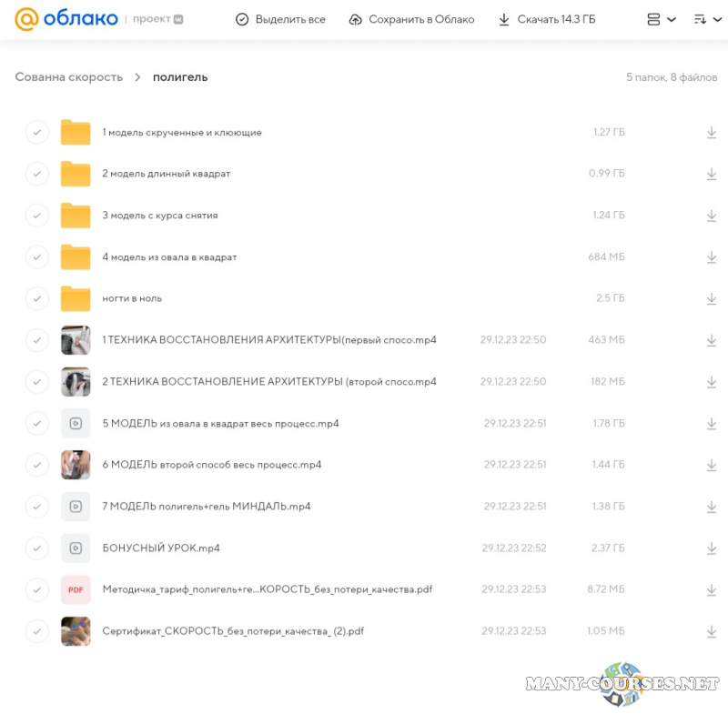
Task: Go to 'Сованна скорость' breadcrumb link
Action: click(68, 77)
